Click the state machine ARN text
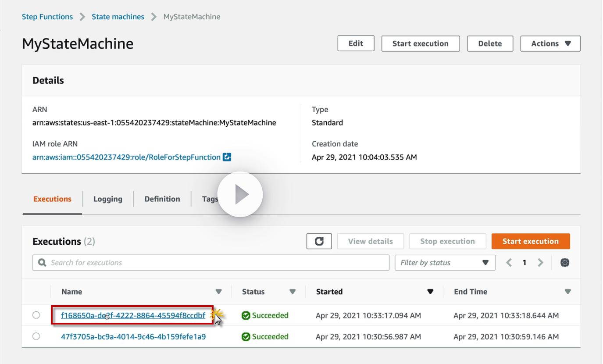Screen dimensions: 603x364 pos(154,123)
